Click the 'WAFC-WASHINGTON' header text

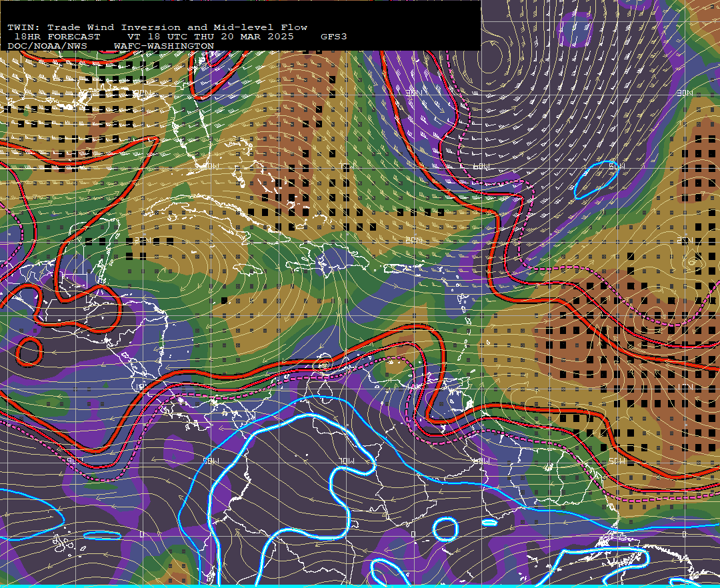click(x=164, y=47)
